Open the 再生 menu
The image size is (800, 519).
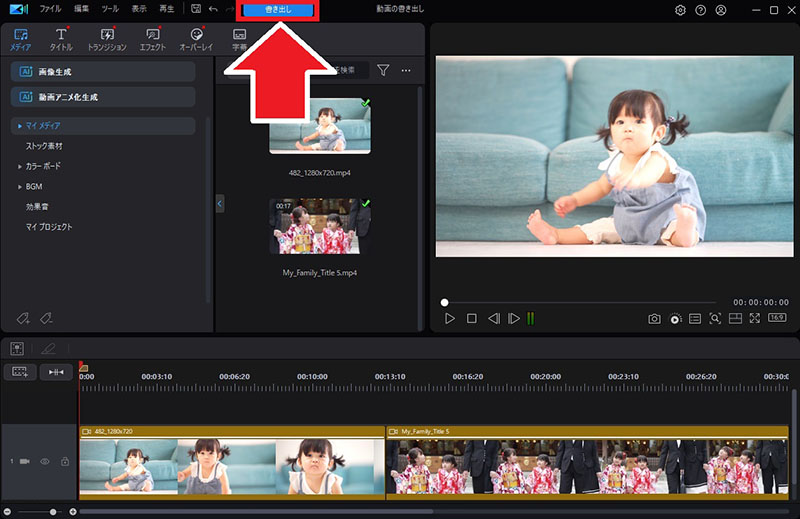coord(167,9)
